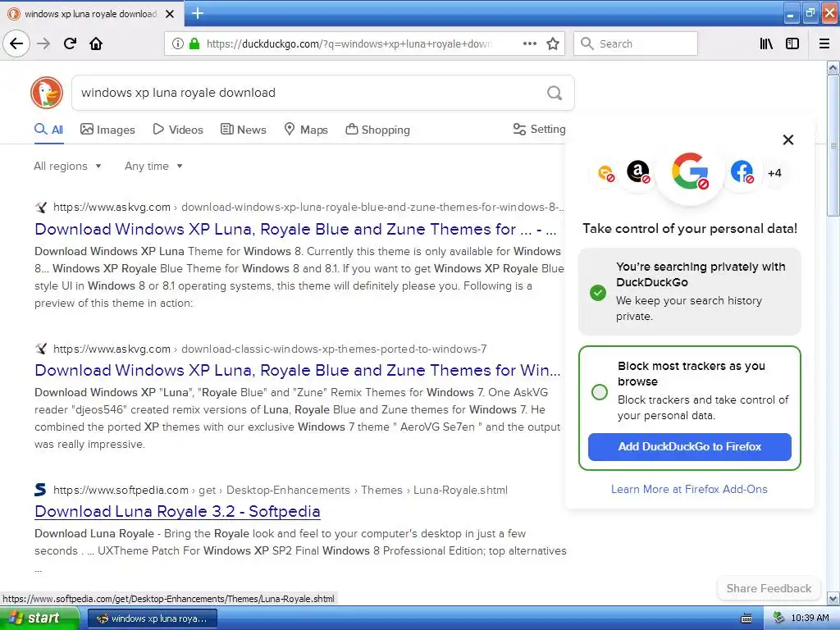840x630 pixels.
Task: Select the 'All' results tab
Action: point(48,129)
